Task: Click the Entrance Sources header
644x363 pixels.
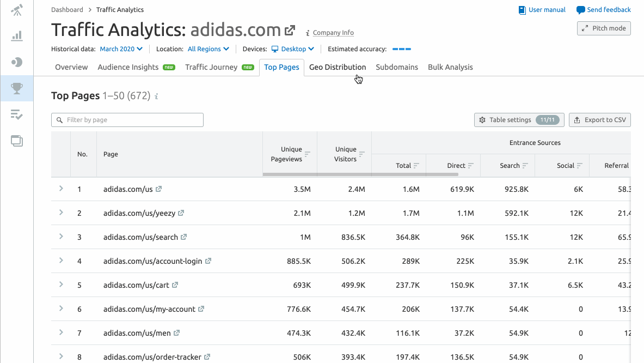Action: [x=535, y=143]
